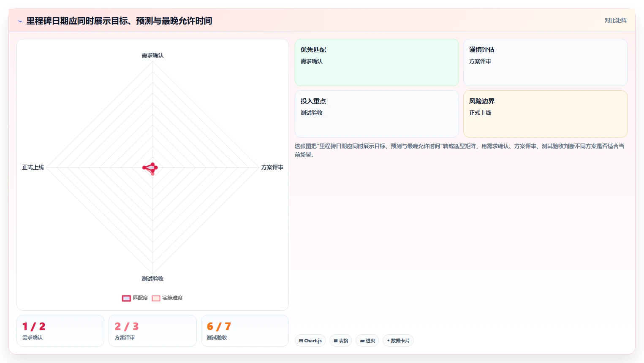Click 方案评审 text inside the 谨慎评估 card
Image resolution: width=644 pixels, height=363 pixels.
pyautogui.click(x=480, y=61)
